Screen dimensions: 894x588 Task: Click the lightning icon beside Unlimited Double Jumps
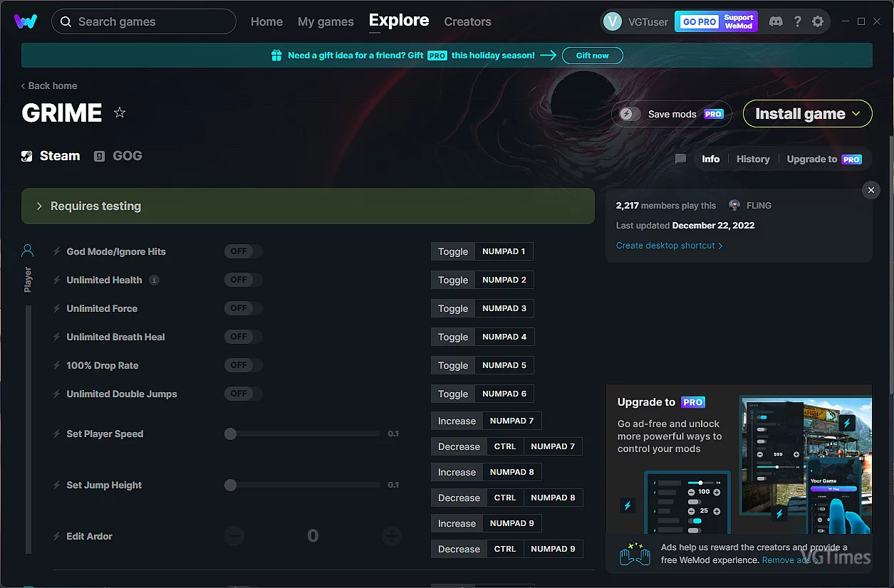57,394
